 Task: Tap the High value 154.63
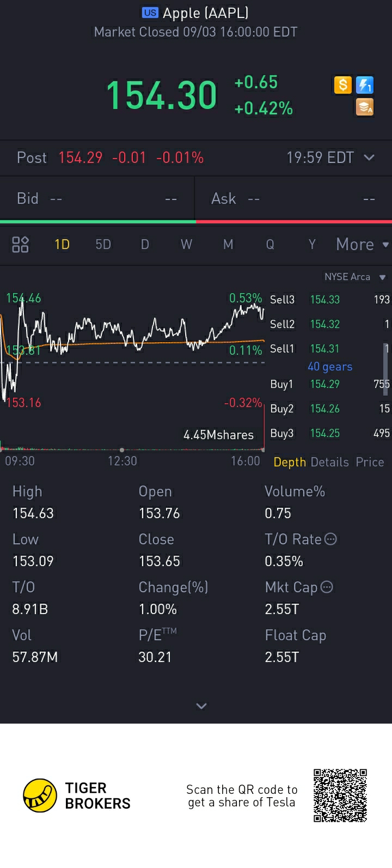[x=33, y=513]
